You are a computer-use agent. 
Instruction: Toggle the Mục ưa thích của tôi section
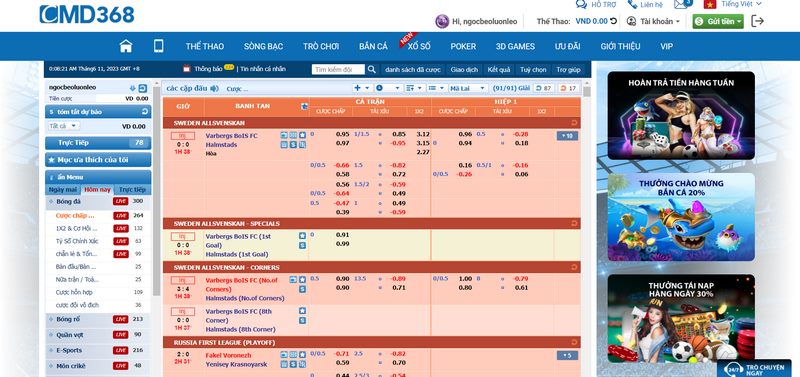coord(98,160)
